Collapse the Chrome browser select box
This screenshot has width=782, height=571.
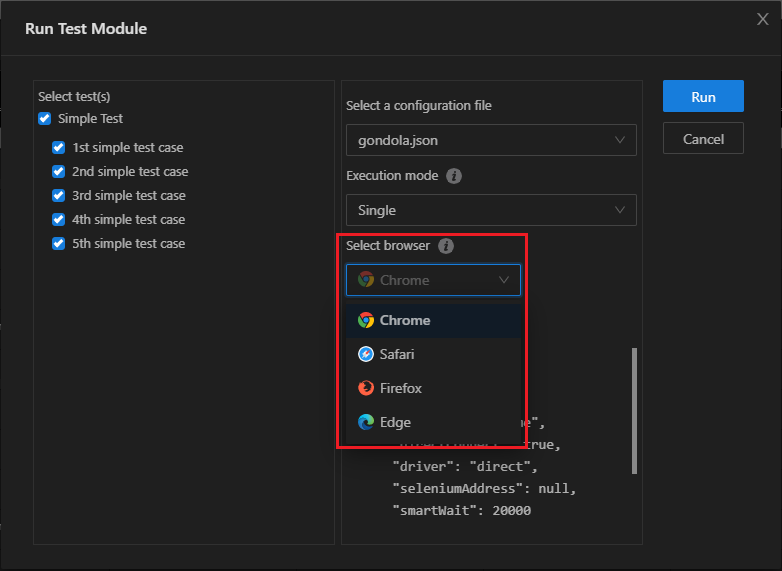coord(434,280)
